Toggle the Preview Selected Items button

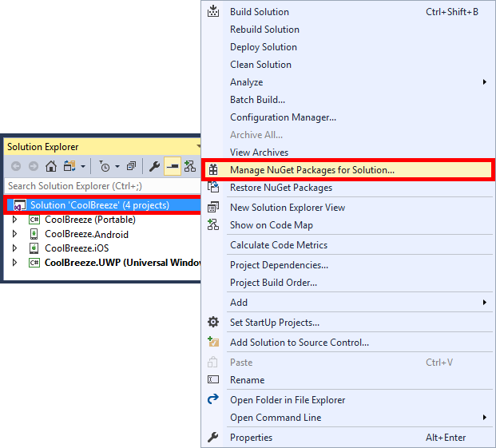pyautogui.click(x=172, y=166)
